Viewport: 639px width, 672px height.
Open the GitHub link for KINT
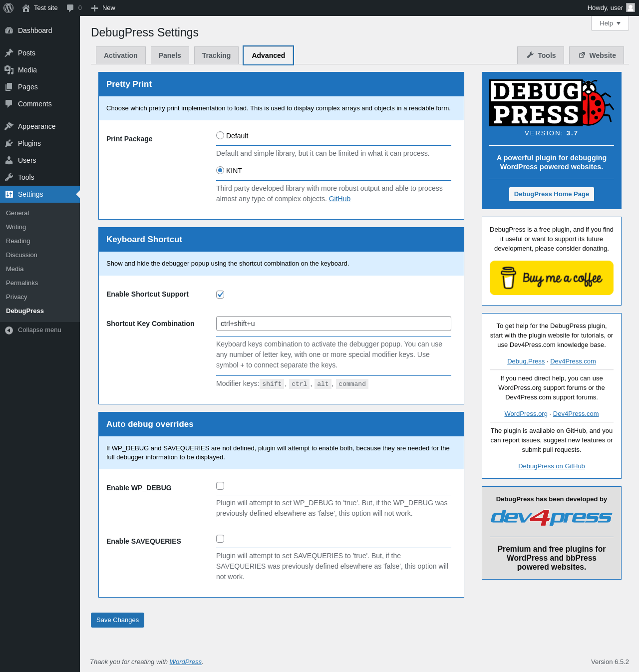coord(339,199)
